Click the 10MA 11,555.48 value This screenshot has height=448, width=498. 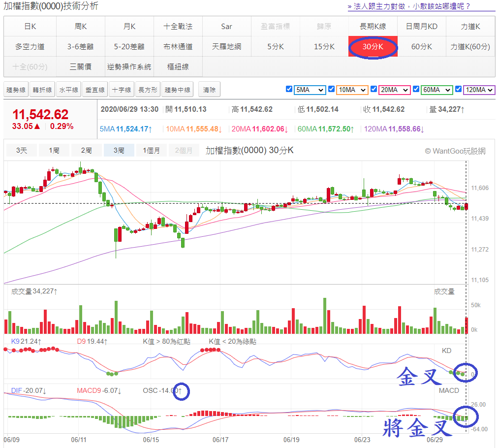tap(194, 129)
